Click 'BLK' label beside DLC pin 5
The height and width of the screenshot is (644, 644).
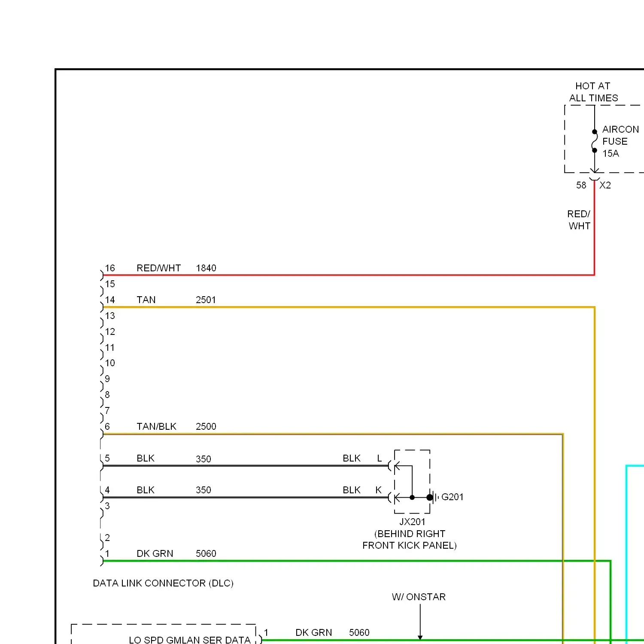[x=146, y=458]
